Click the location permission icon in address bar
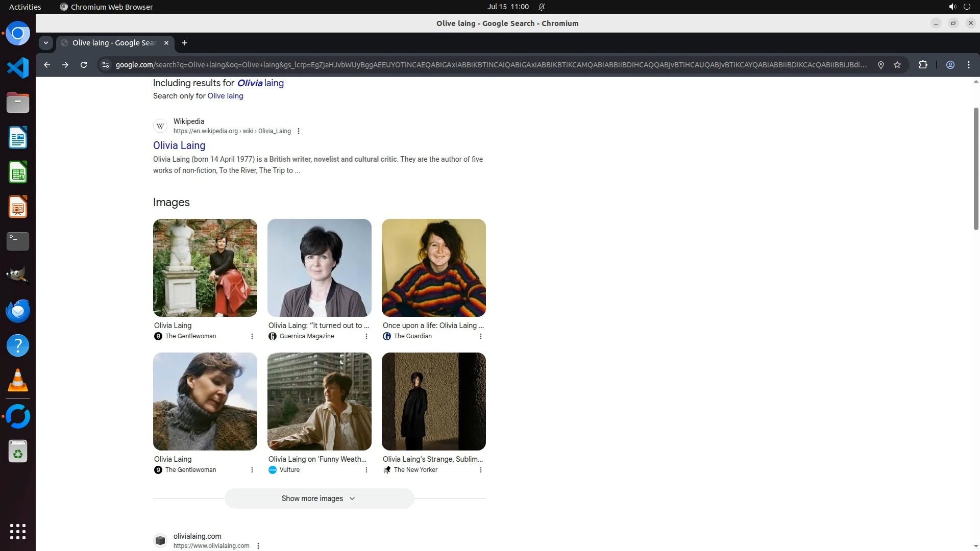The width and height of the screenshot is (980, 551). point(880,65)
